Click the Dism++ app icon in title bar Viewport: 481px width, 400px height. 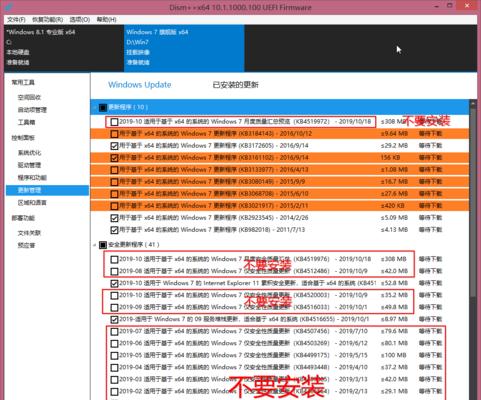click(10, 6)
